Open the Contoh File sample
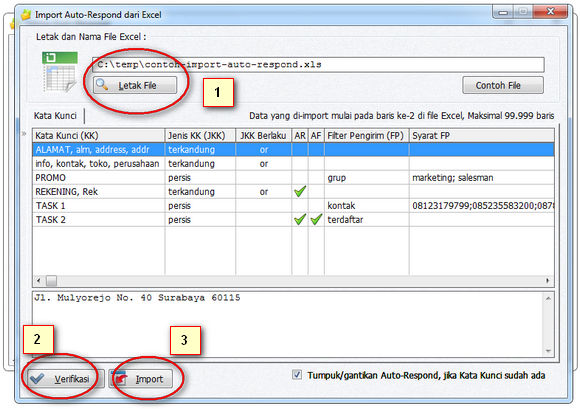This screenshot has width=580, height=409. click(x=503, y=85)
